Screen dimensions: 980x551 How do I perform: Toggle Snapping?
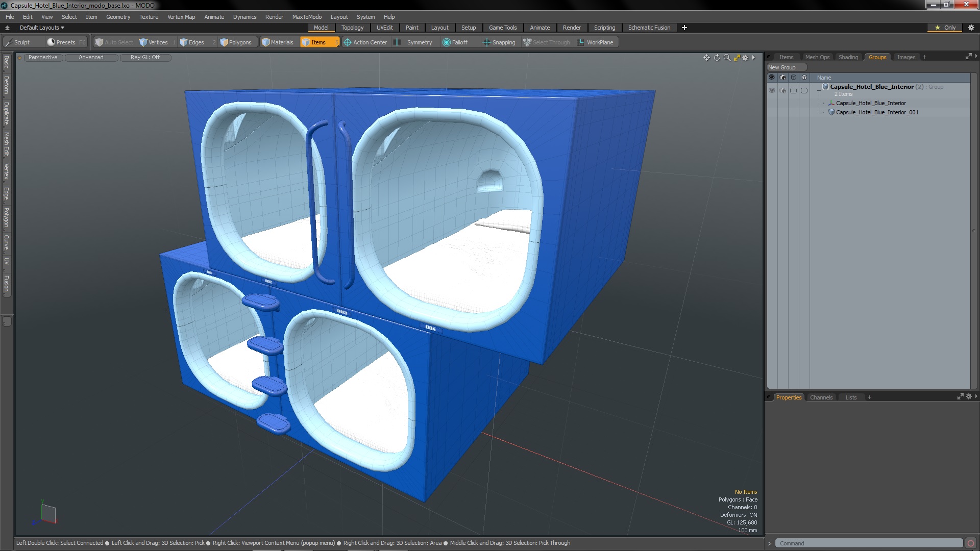(499, 42)
